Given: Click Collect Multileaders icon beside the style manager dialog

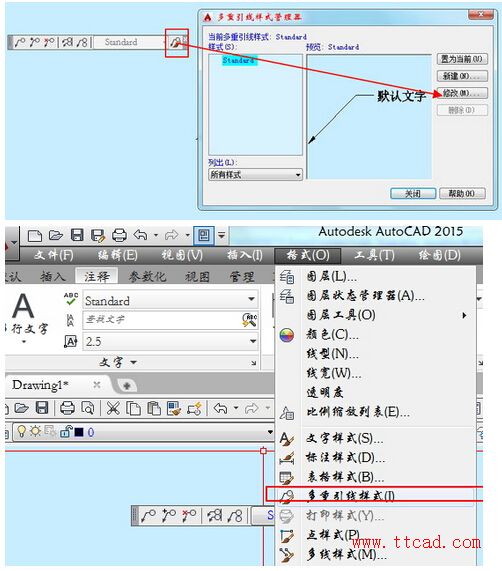Looking at the screenshot, I should point(82,43).
